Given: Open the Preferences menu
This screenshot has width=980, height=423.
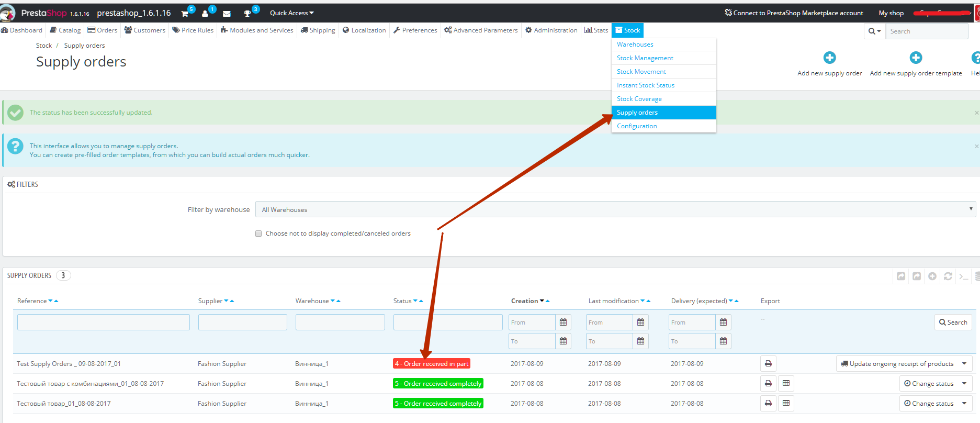Looking at the screenshot, I should coord(415,30).
